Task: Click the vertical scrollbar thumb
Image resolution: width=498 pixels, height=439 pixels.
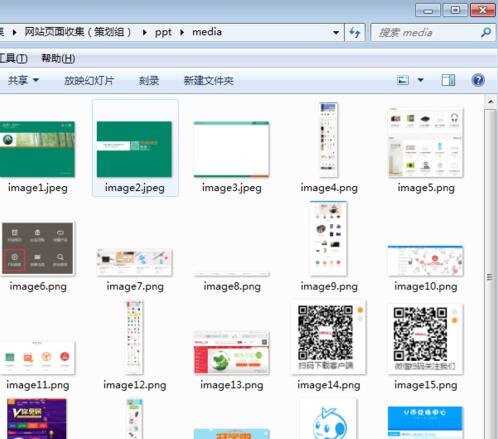Action: (x=490, y=277)
